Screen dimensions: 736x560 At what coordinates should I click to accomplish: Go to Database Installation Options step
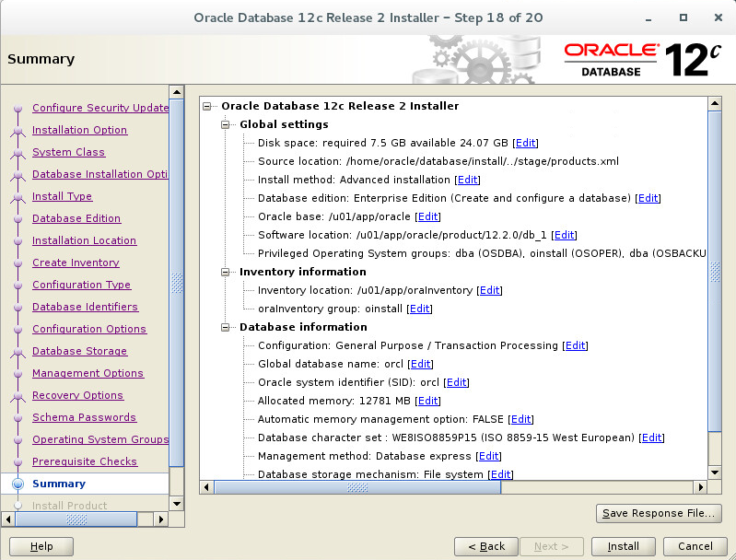tap(100, 174)
